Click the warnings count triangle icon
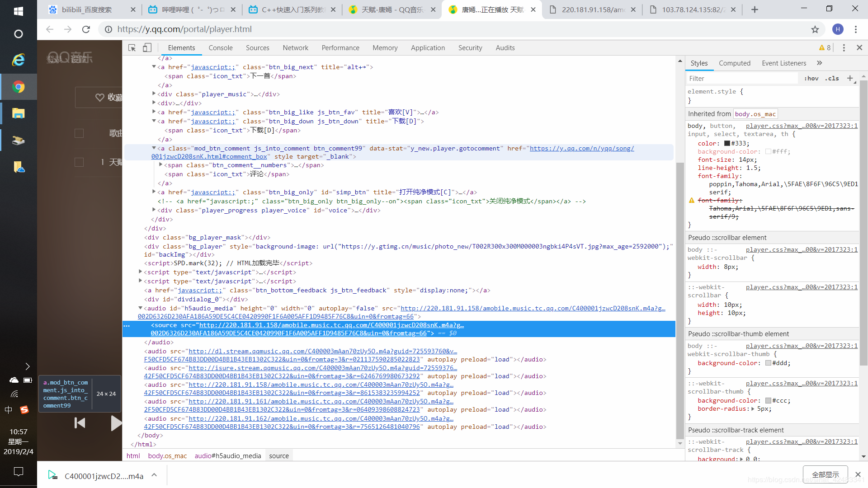The height and width of the screenshot is (488, 868). 821,48
